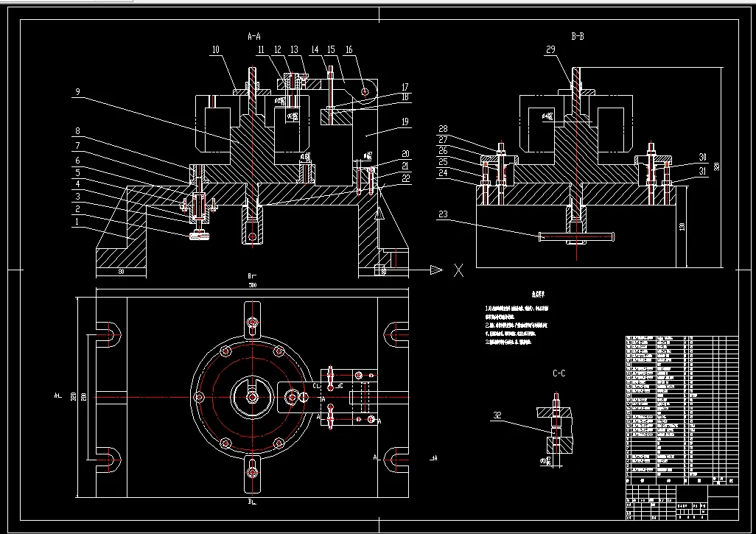Choose part label 23 in B-B view
Viewport: 756px width, 534px height.
point(443,214)
